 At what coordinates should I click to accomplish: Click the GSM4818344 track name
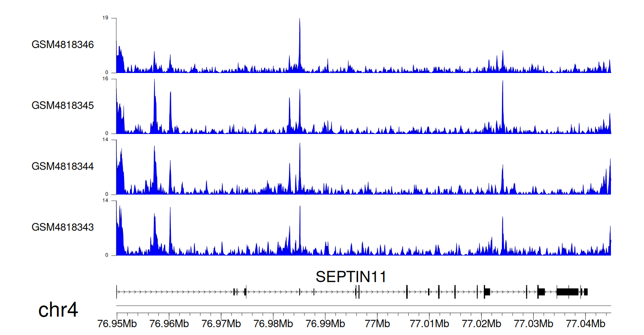point(63,166)
